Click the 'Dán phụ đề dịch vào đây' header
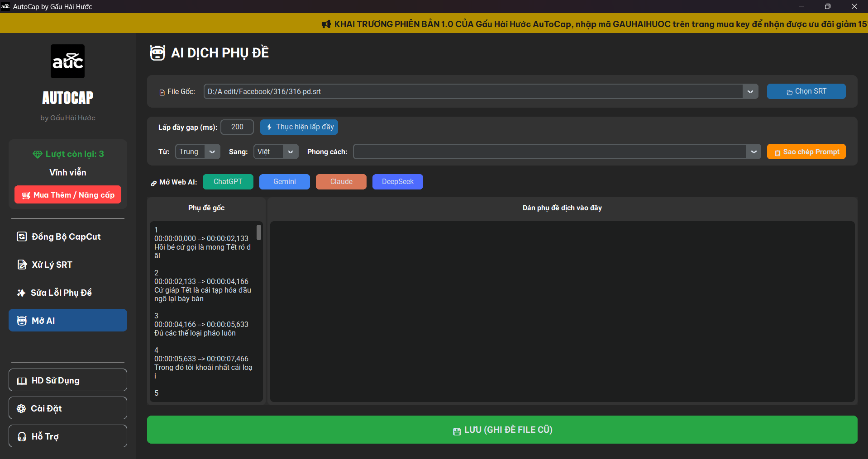Screen dimensions: 868x459 click(x=562, y=208)
